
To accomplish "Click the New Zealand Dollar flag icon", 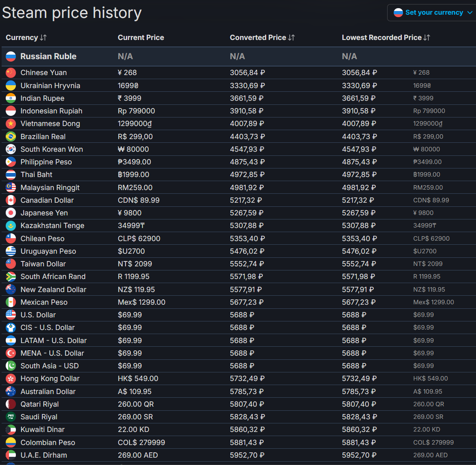I will coord(11,289).
